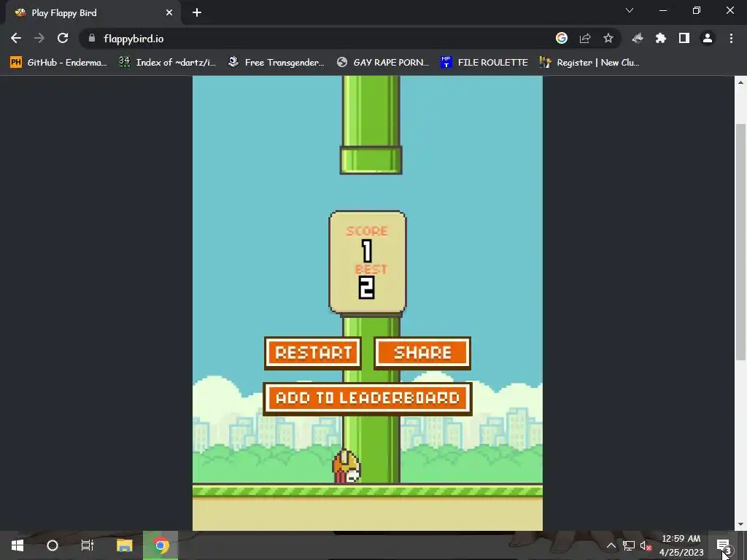Click the network status tray icon
Viewport: 747px width, 560px height.
628,545
